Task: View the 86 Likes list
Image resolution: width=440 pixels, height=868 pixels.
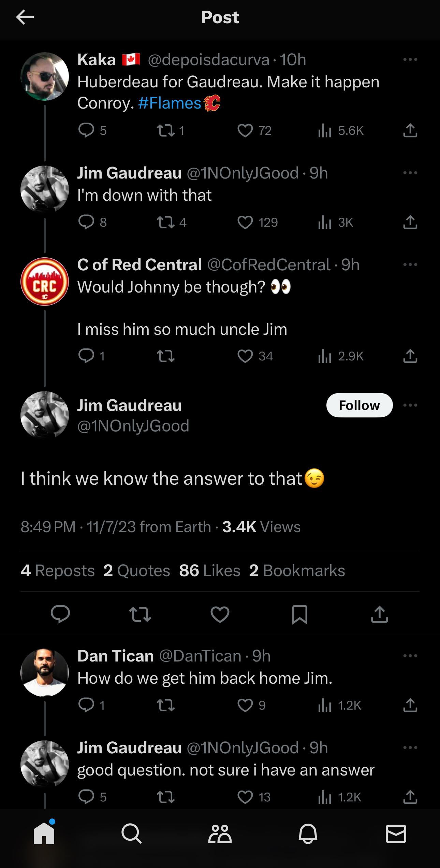Action: pos(210,570)
